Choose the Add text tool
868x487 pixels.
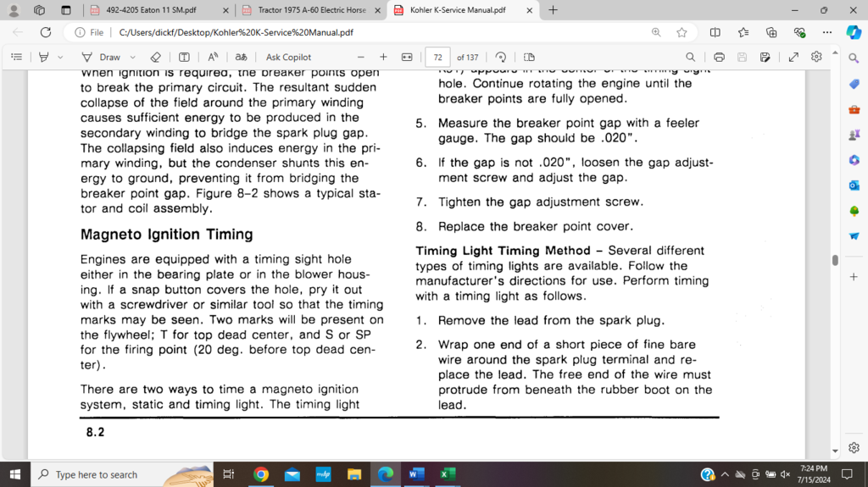(x=184, y=57)
